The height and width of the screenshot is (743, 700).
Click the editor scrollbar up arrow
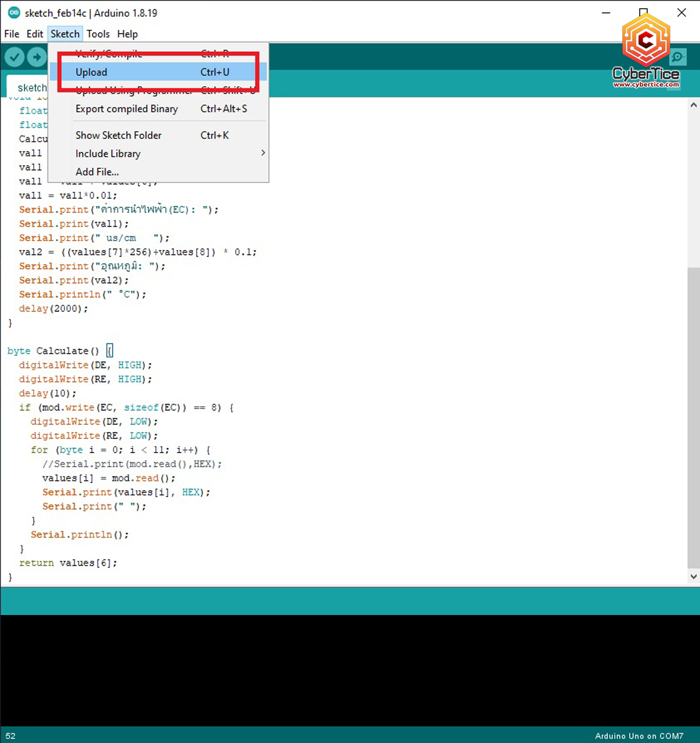tap(693, 105)
